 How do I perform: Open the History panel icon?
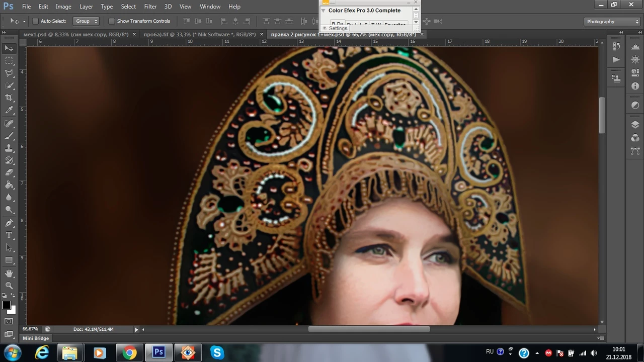[616, 46]
